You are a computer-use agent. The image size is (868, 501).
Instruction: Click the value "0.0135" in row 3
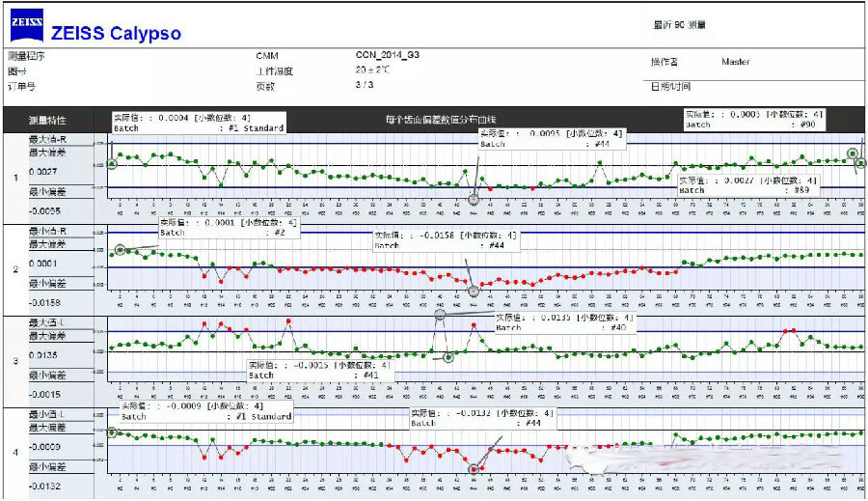pos(42,355)
